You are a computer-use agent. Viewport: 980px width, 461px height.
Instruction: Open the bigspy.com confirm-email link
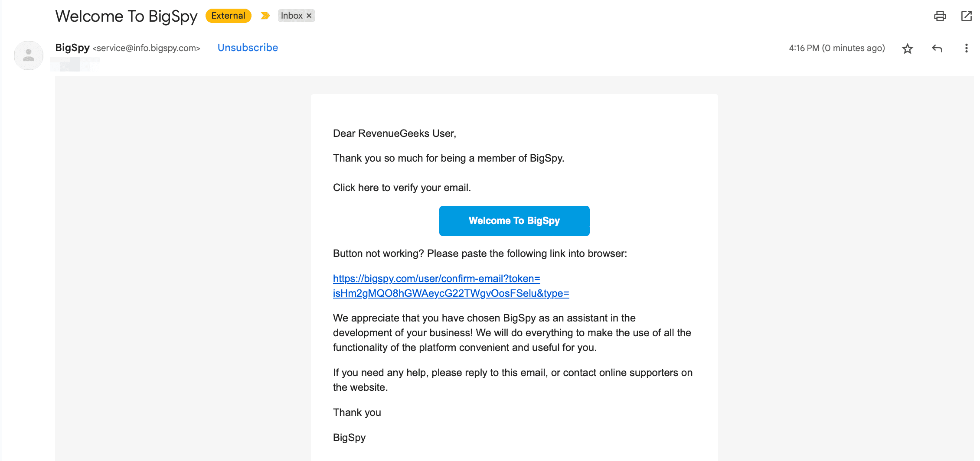point(436,279)
